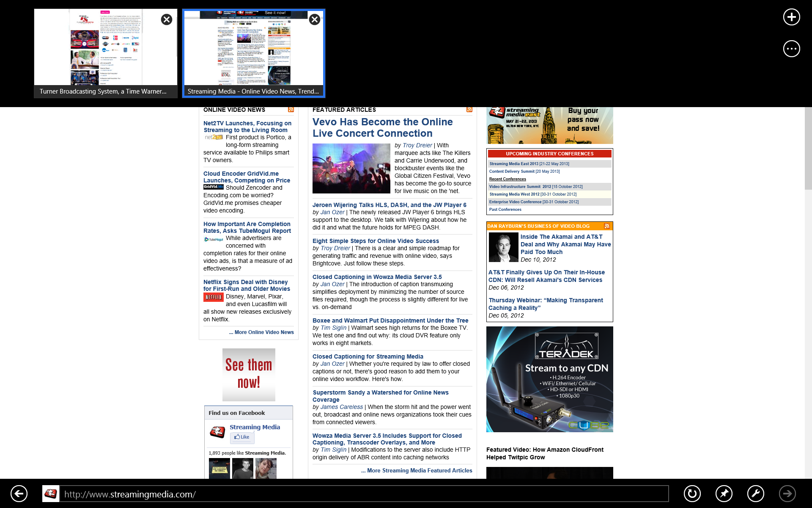Open Featured Articles RSS feed icon
The image size is (812, 508).
pos(469,110)
